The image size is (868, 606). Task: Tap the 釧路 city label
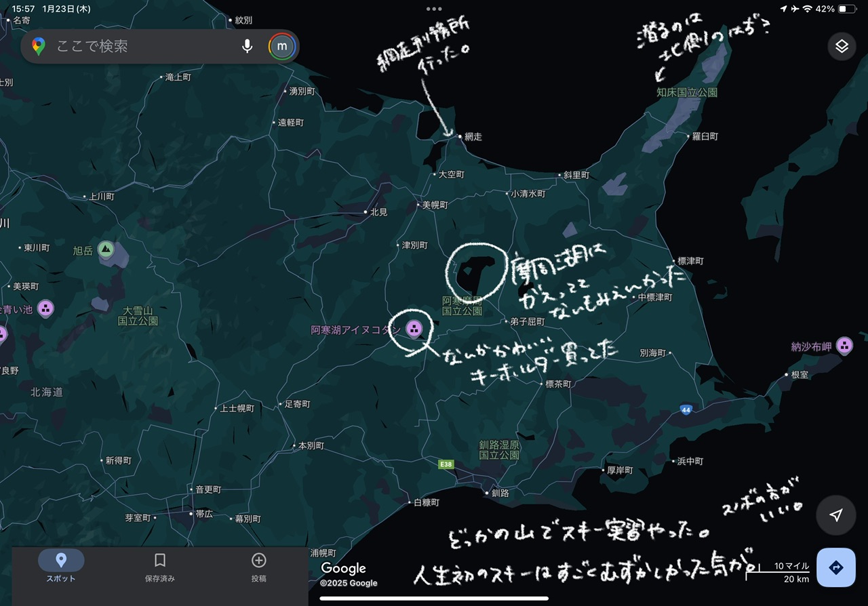tap(500, 493)
